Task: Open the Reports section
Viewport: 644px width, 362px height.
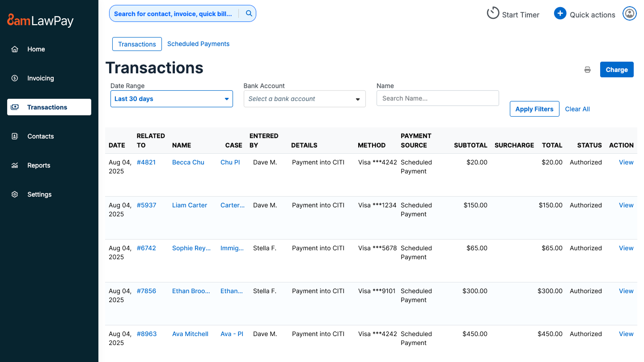Action: [38, 165]
